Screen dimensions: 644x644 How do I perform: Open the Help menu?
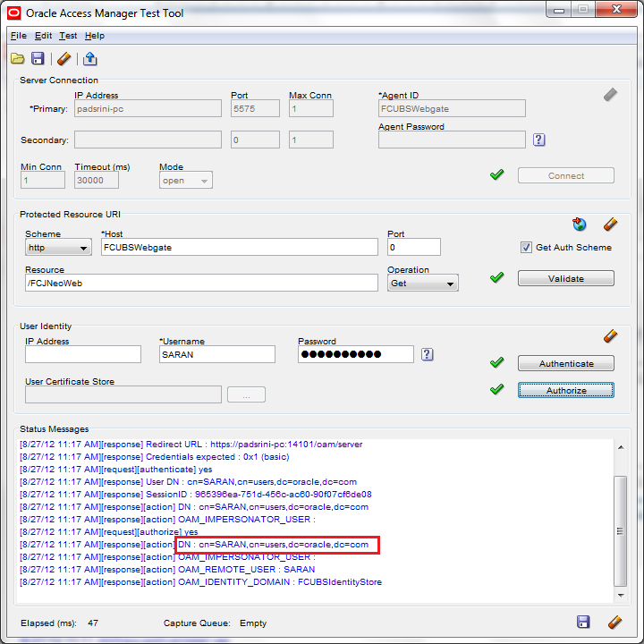tap(95, 36)
